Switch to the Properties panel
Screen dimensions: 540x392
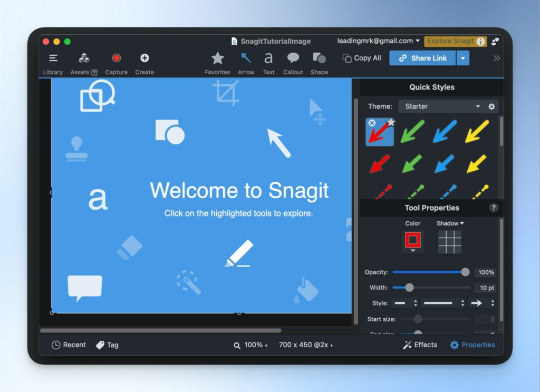[x=472, y=345]
